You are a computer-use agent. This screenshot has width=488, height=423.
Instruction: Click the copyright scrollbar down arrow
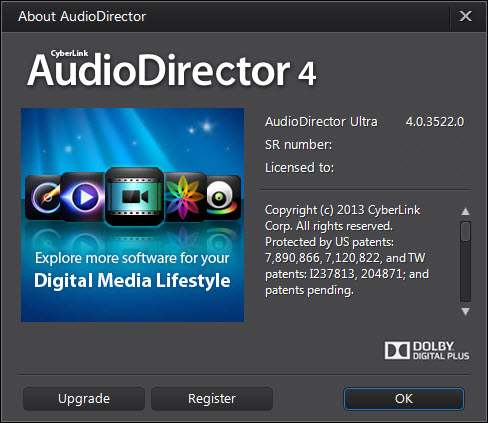(466, 311)
